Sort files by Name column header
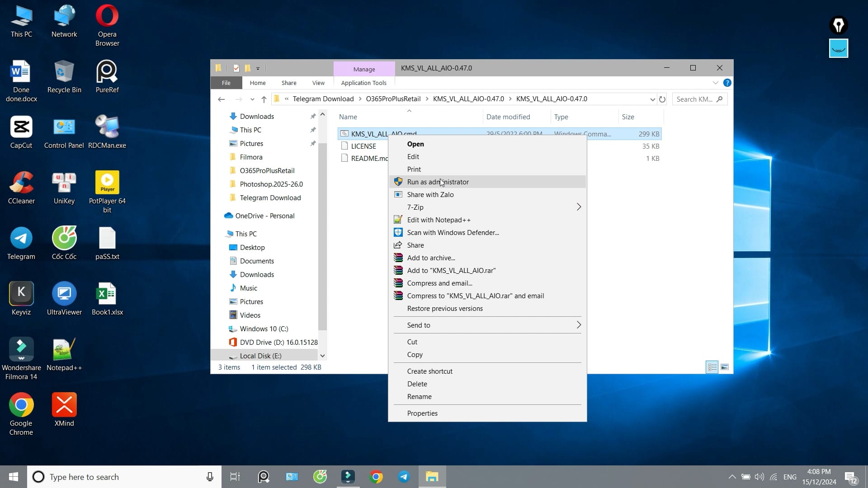 [x=410, y=117]
